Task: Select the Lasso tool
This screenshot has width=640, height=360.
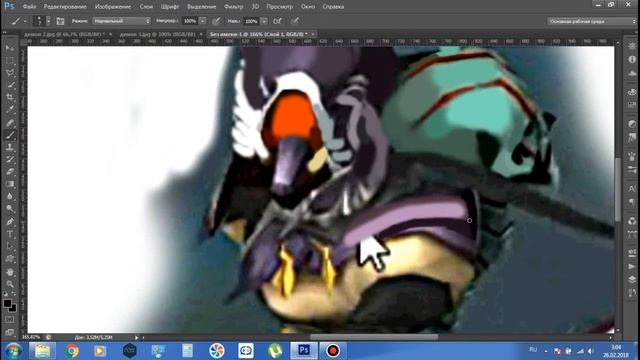Action: 10,73
